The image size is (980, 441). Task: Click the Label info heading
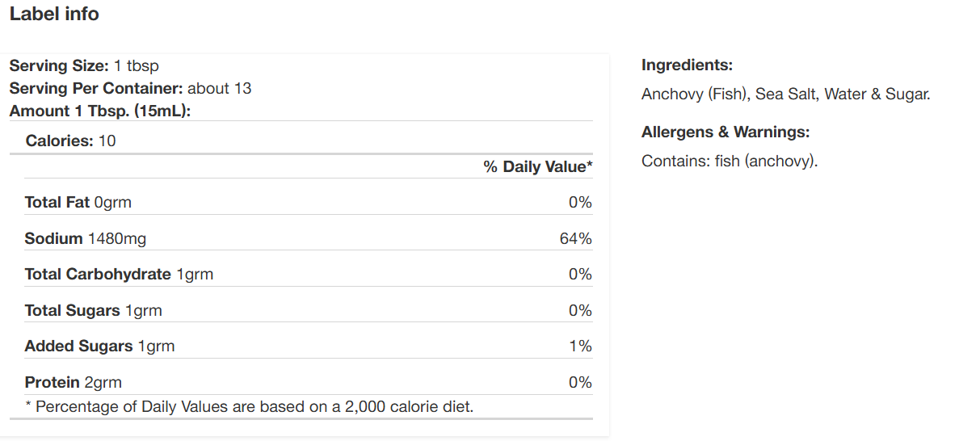[54, 14]
